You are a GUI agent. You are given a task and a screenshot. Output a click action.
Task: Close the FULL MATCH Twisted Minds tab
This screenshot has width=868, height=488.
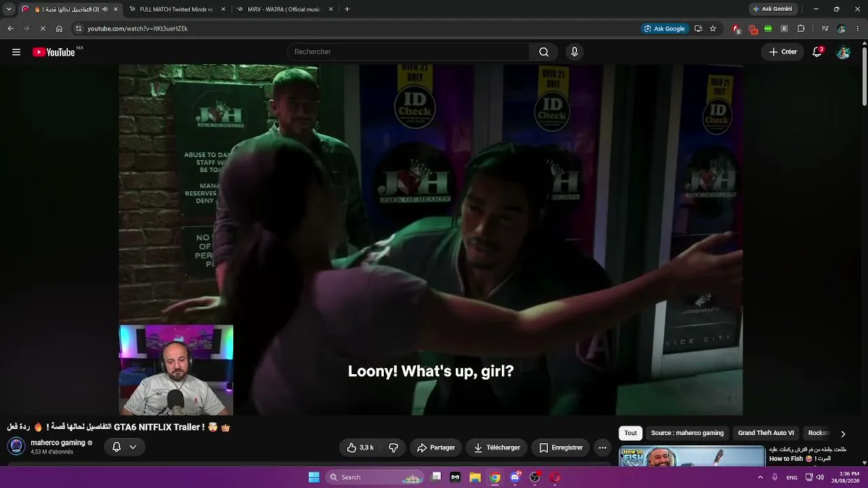click(x=224, y=9)
